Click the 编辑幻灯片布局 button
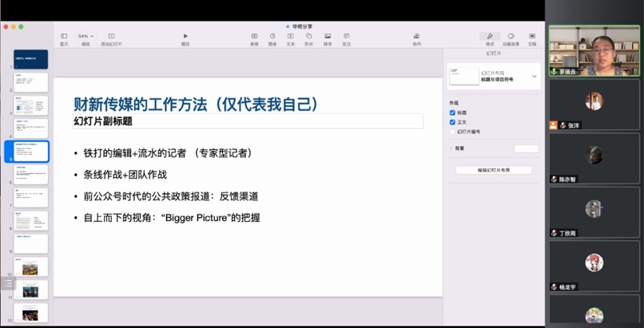The height and width of the screenshot is (328, 644). tap(494, 170)
